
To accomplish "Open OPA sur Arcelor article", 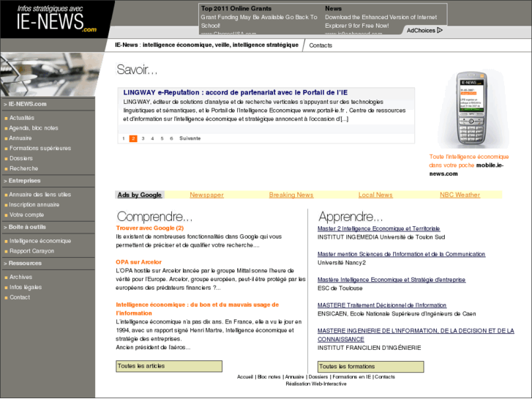I will click(x=138, y=262).
